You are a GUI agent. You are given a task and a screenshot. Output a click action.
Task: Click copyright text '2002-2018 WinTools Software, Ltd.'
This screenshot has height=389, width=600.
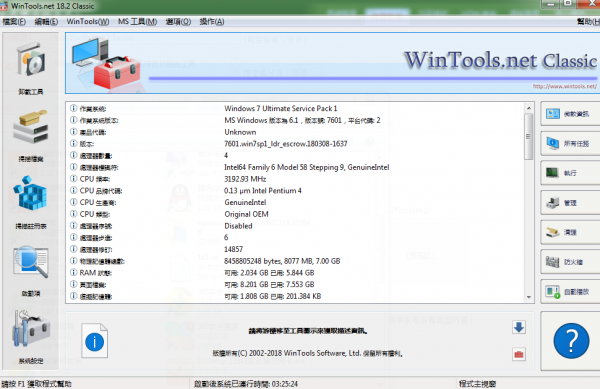click(305, 353)
